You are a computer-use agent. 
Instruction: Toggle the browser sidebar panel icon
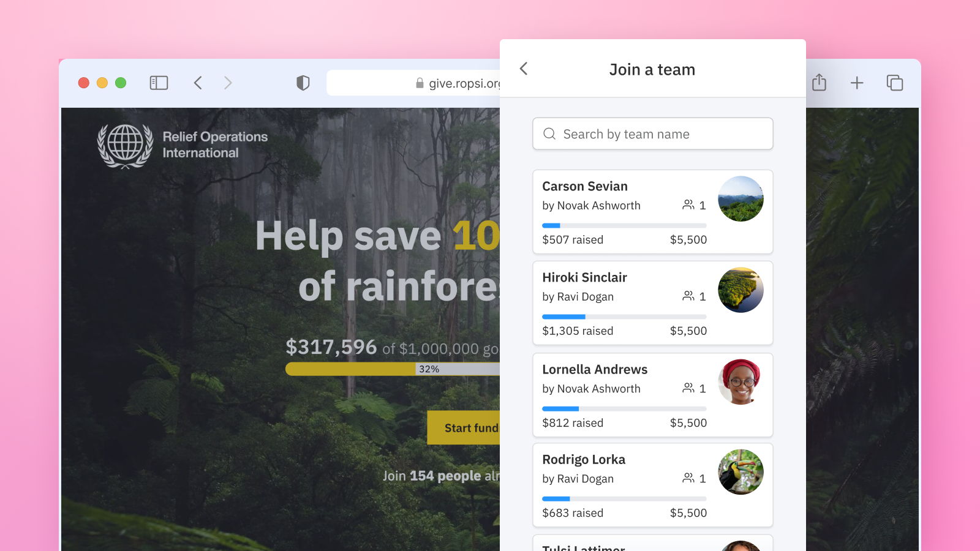point(159,83)
